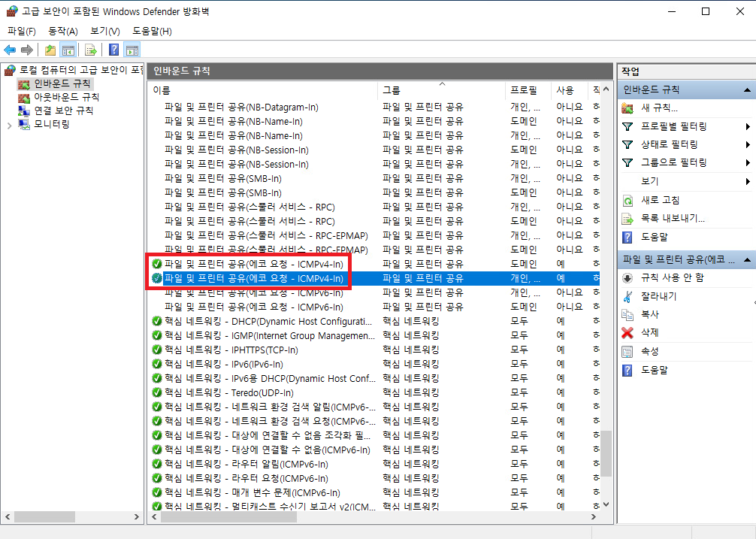Viewport: 756px width, 539px height.
Task: Click the 속성 properties icon
Action: 627,352
